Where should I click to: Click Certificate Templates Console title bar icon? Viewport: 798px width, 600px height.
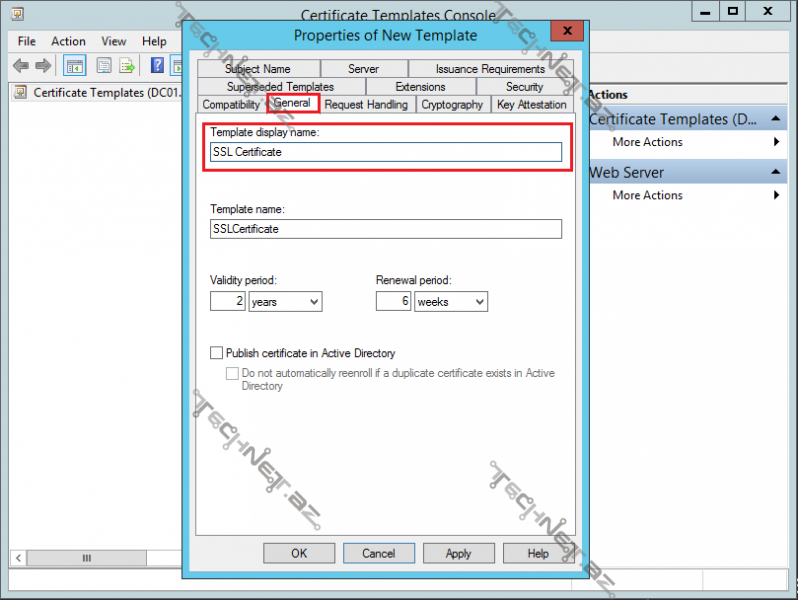click(x=17, y=13)
